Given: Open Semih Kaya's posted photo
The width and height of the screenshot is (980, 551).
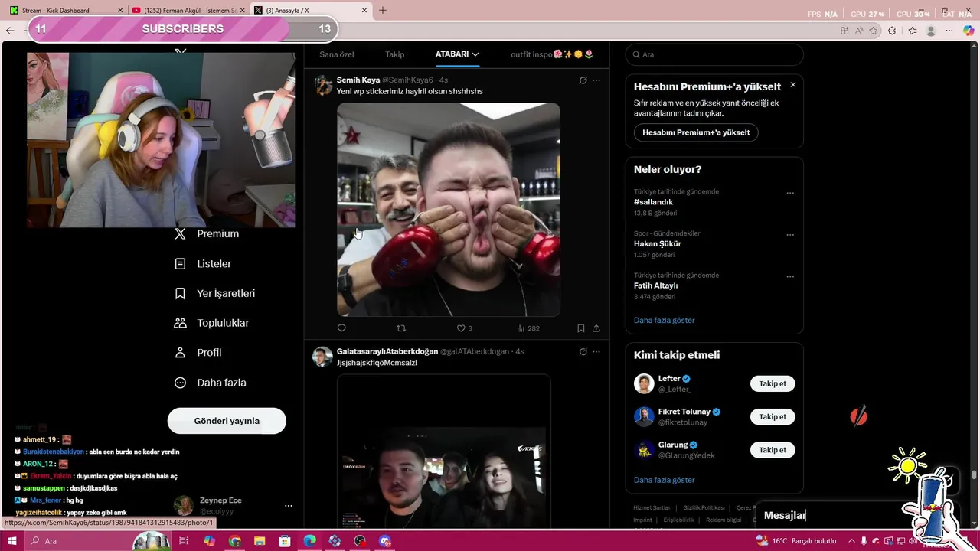Looking at the screenshot, I should pos(448,210).
